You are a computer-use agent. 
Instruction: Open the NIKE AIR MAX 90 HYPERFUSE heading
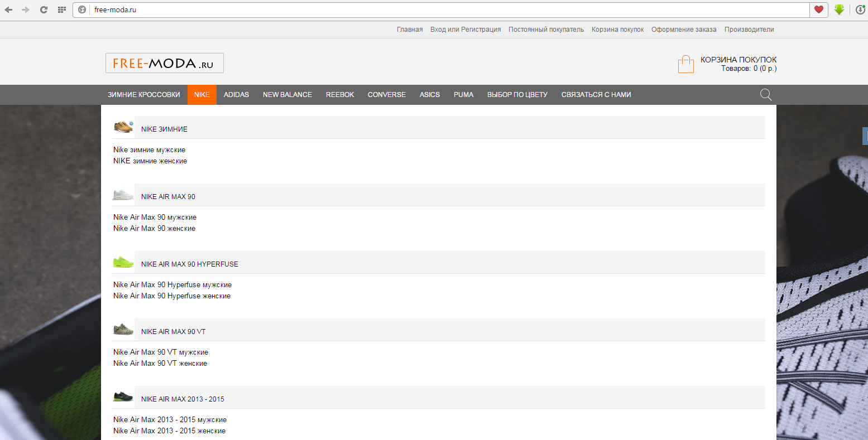pos(190,264)
